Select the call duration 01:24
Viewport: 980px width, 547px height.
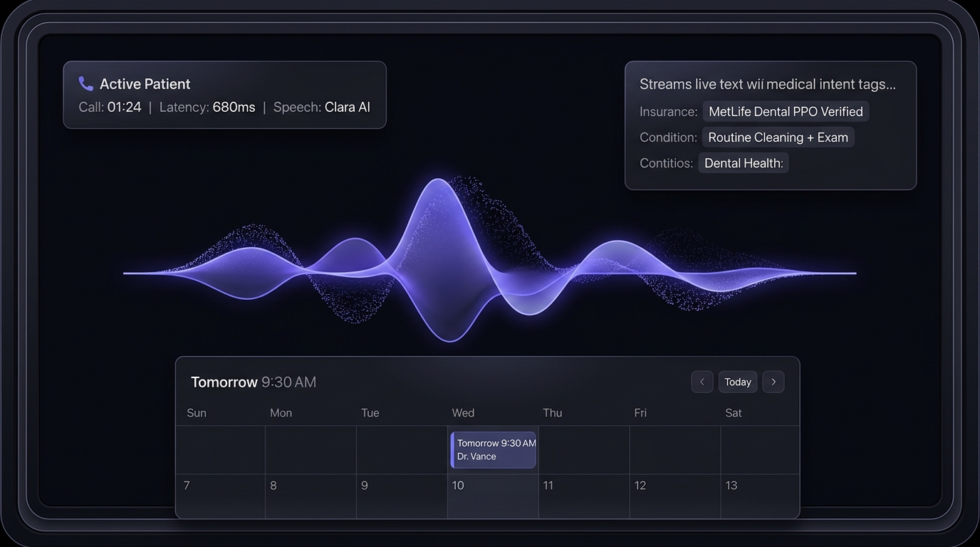pyautogui.click(x=125, y=108)
